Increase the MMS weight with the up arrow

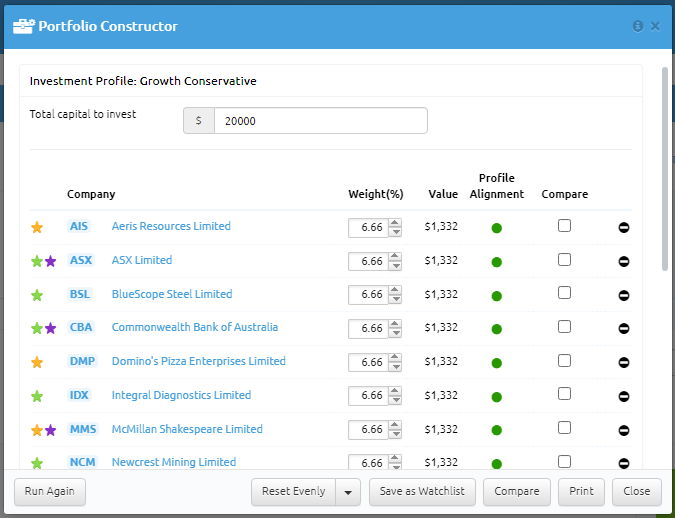point(395,425)
